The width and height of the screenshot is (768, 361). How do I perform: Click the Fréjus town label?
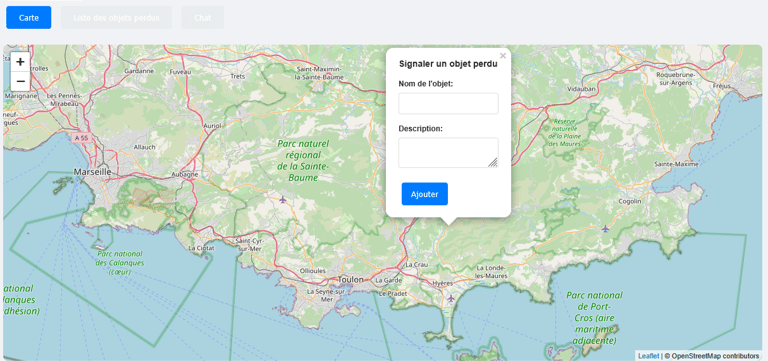coord(722,86)
